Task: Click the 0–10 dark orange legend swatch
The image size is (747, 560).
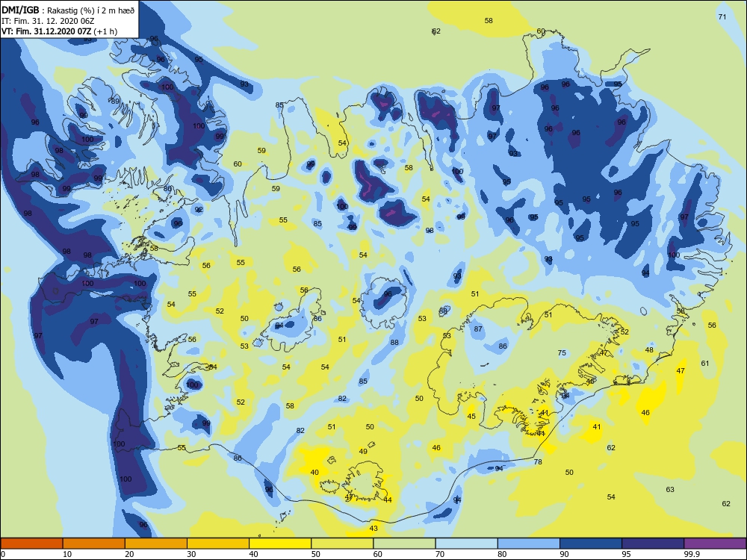Action: point(31,544)
